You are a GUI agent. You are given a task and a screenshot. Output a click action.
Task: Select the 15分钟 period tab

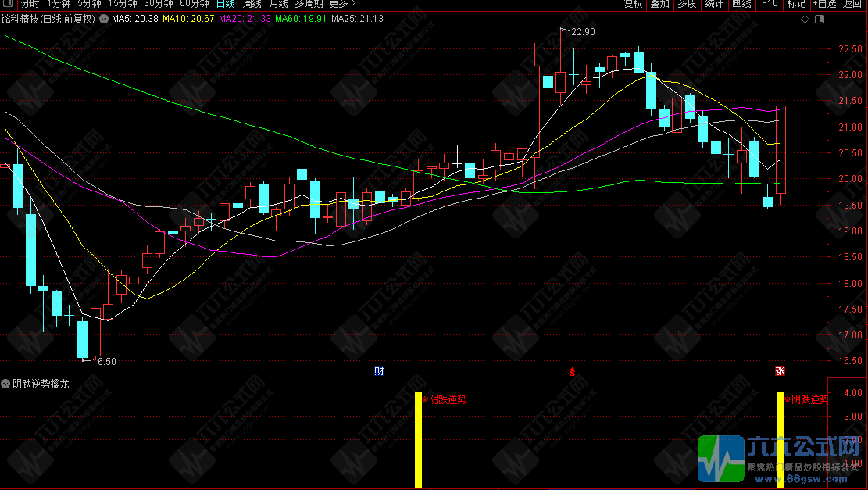(x=123, y=4)
